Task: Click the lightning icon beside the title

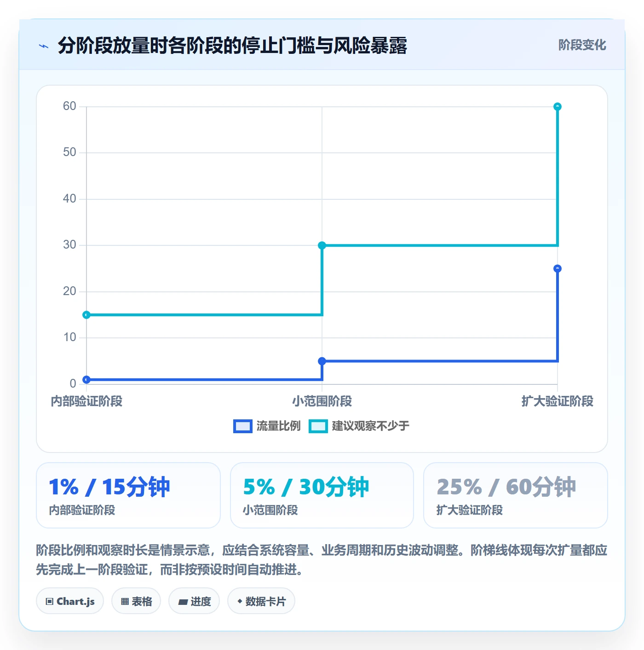Action: (x=44, y=46)
